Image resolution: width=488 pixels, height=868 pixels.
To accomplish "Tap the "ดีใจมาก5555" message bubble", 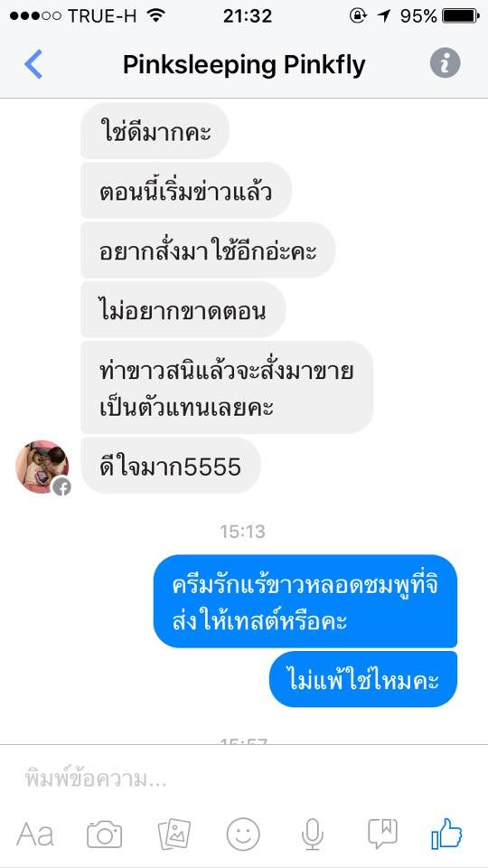I will coord(171,466).
